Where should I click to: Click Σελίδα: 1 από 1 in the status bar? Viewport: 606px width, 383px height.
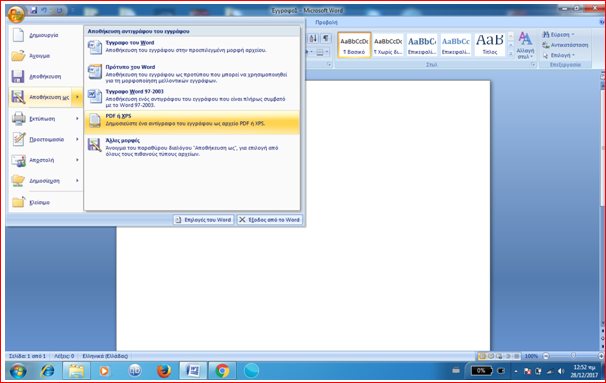coord(27,356)
